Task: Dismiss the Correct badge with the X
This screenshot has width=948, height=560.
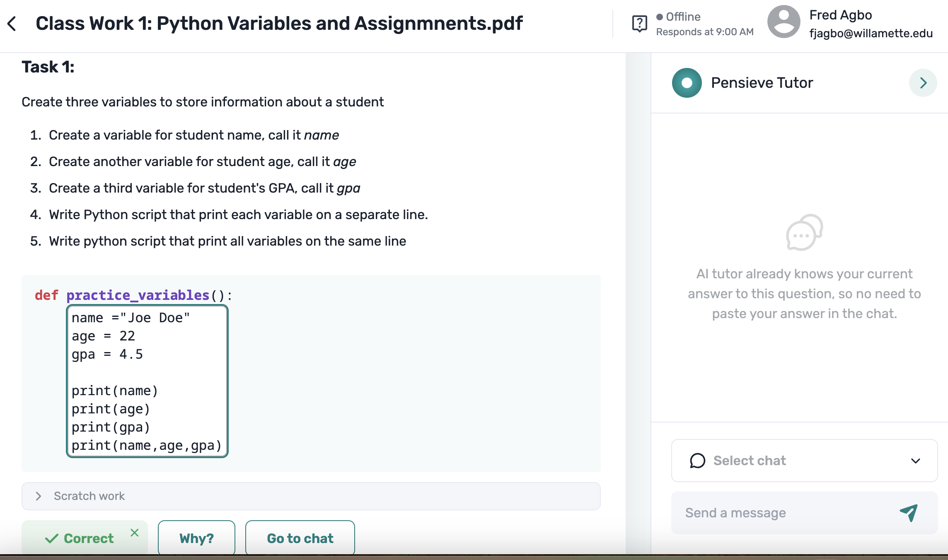Action: [134, 533]
